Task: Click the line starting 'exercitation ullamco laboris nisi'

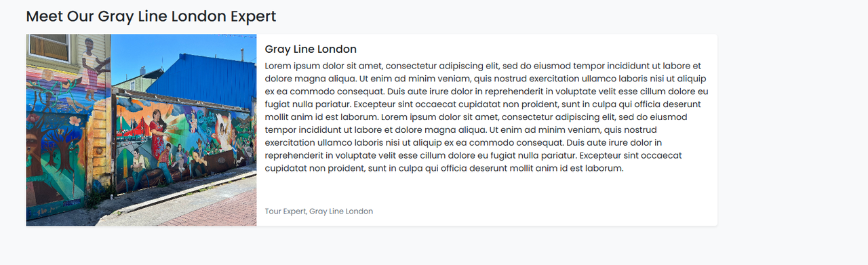Action: pos(463,143)
